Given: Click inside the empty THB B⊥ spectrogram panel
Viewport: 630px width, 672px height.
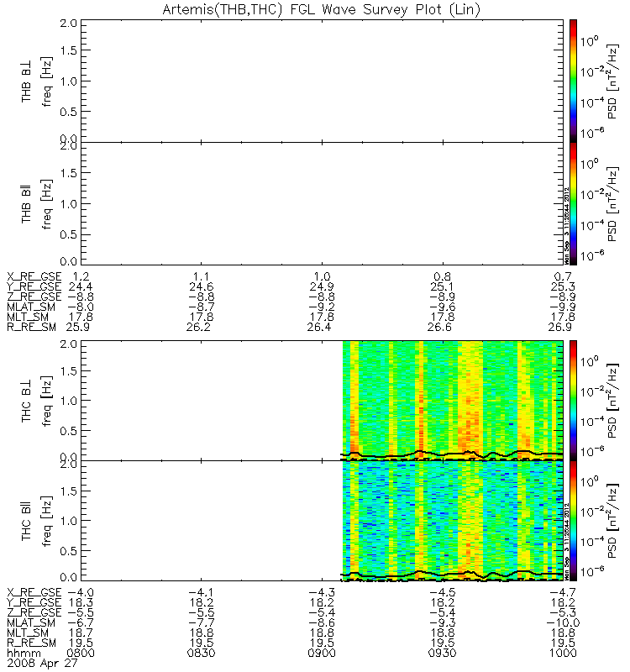Looking at the screenshot, I should click(x=322, y=81).
